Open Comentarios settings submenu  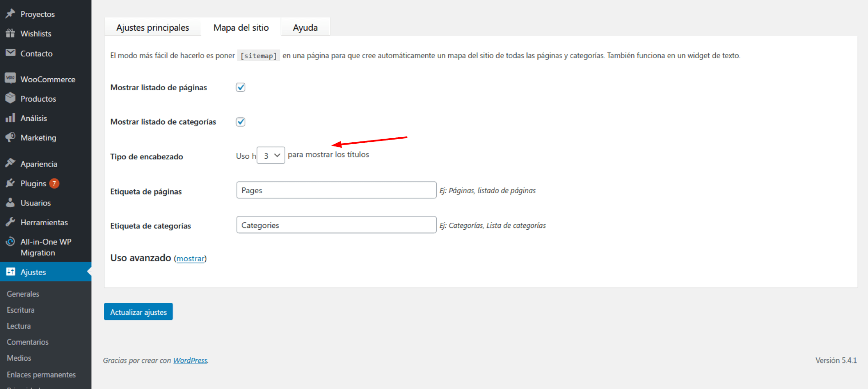[27, 342]
